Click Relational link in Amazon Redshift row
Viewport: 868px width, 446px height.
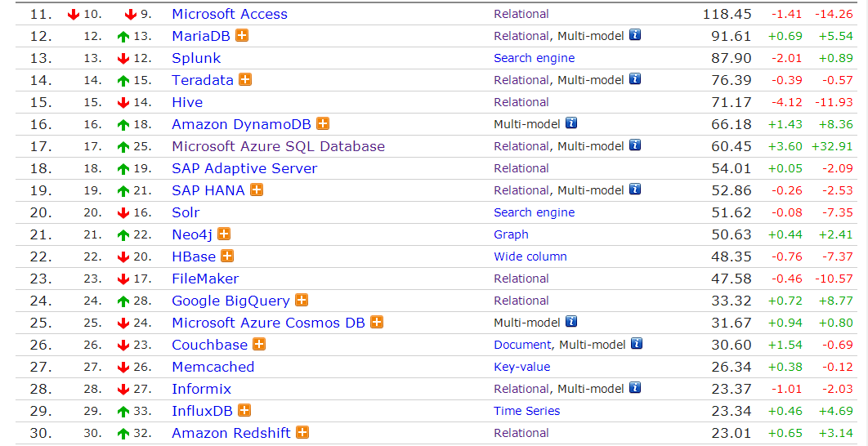point(521,433)
